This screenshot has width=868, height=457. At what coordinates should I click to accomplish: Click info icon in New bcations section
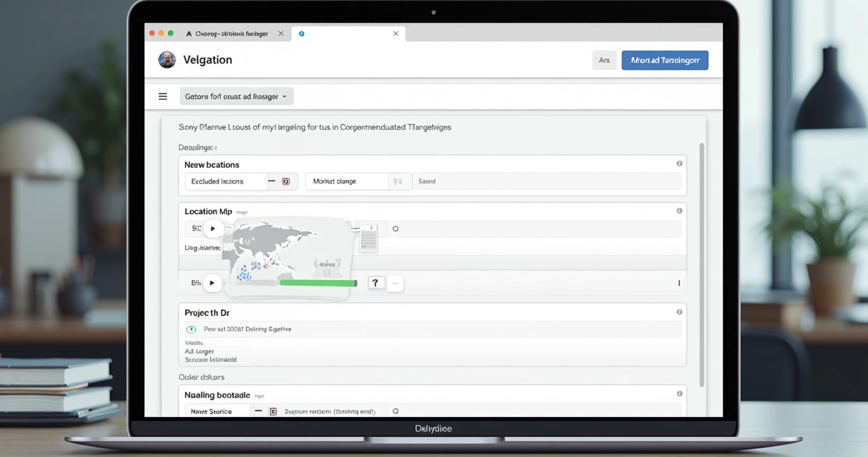679,164
